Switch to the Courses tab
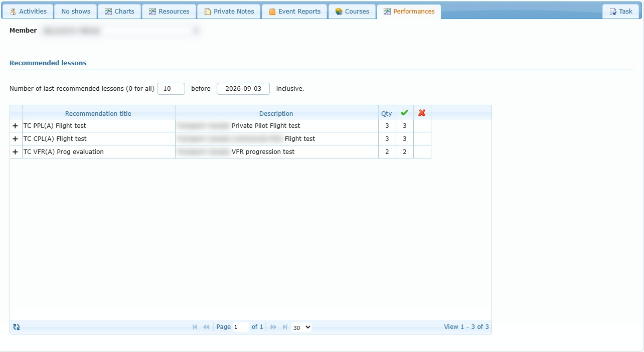This screenshot has height=352, width=644. (x=352, y=12)
